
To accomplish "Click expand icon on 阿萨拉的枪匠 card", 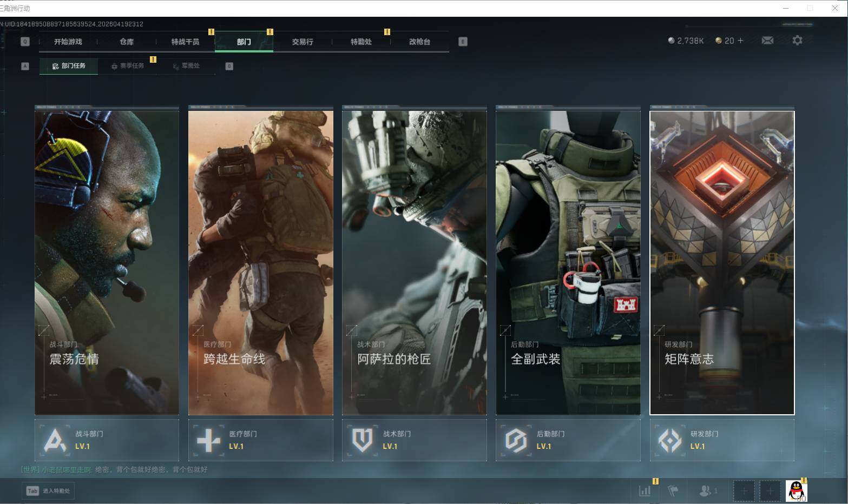I will (352, 330).
